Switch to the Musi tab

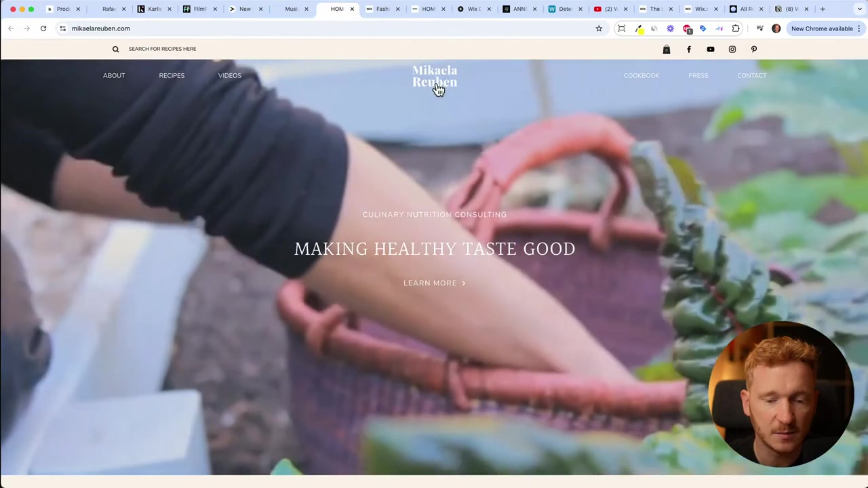pyautogui.click(x=291, y=9)
